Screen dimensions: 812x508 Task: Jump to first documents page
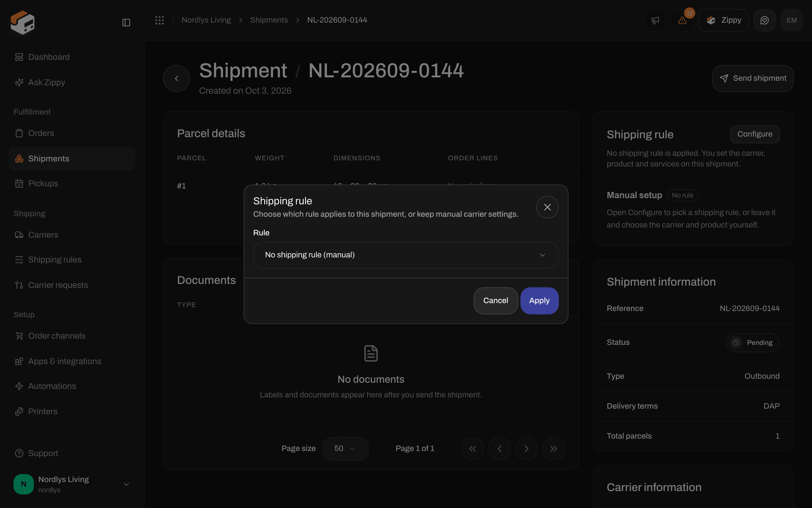coord(473,448)
